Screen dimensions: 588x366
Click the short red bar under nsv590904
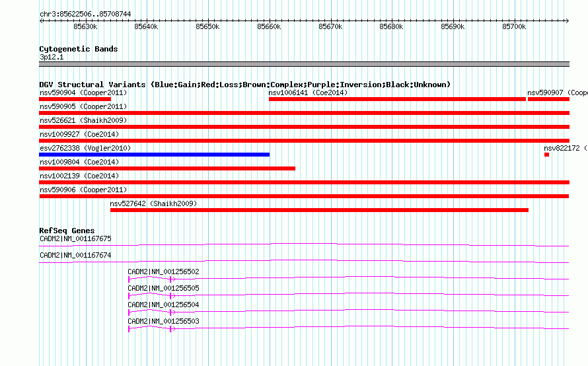click(75, 99)
